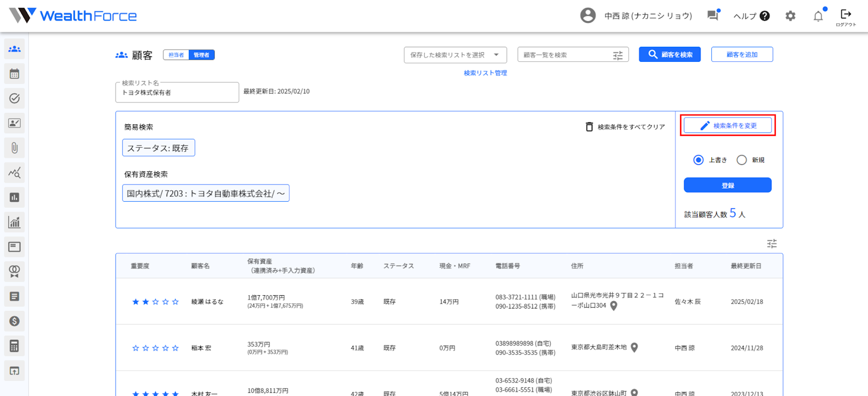Click the 保有資産 column header

click(281, 266)
